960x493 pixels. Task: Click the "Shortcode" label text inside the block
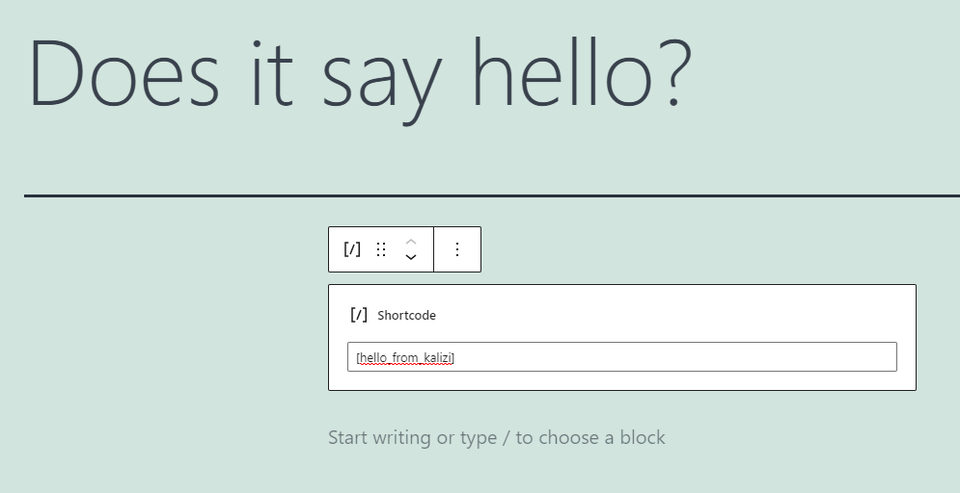[407, 316]
